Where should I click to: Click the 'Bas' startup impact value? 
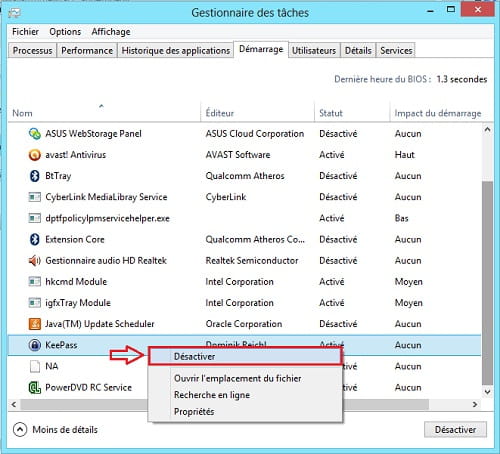402,218
